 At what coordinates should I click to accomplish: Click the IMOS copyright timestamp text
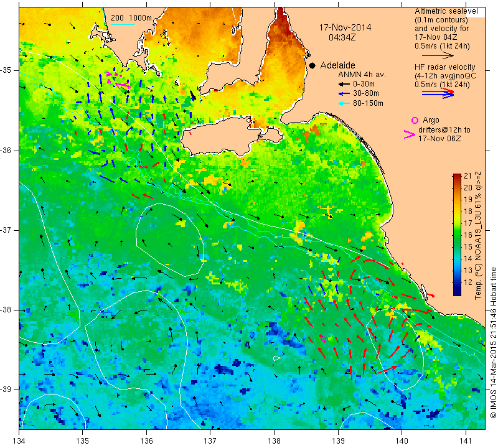(493, 343)
